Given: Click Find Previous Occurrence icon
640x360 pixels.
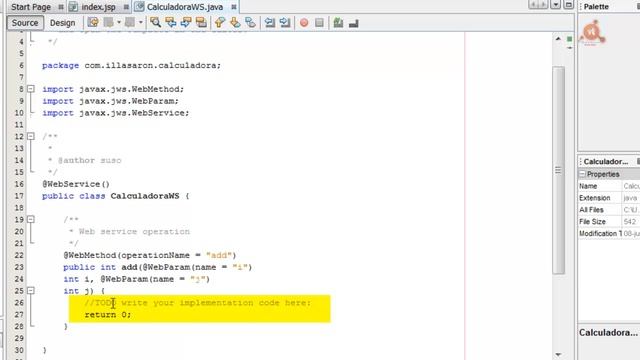Looking at the screenshot, I should tap(171, 22).
